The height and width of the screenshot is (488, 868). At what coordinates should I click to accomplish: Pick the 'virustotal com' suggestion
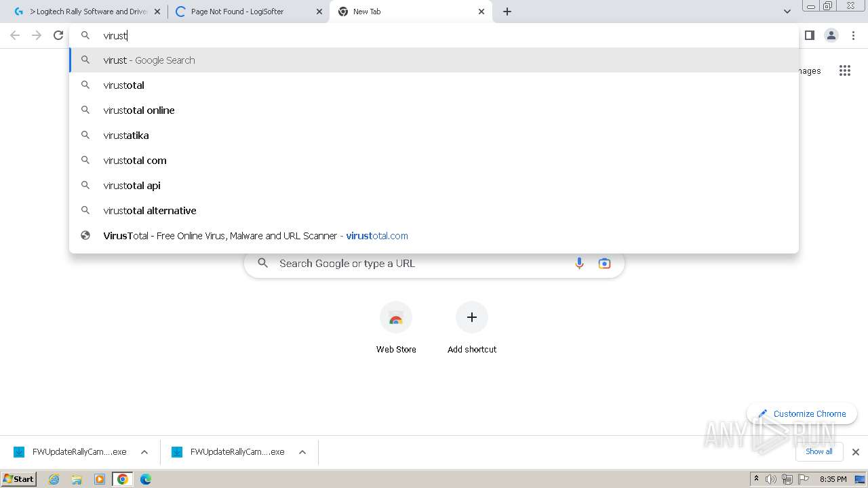[434, 161]
